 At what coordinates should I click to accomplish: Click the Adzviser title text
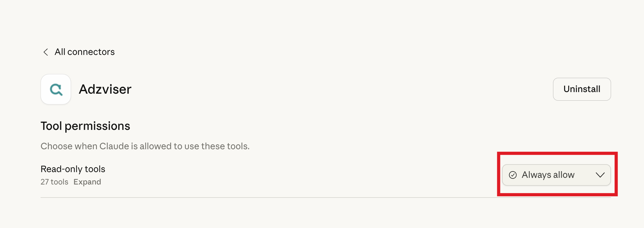pos(105,89)
